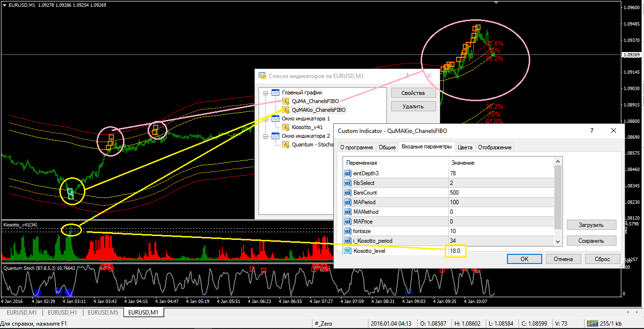Edit the FibSelect value 2
Screen dimensions: 644x329
501,183
